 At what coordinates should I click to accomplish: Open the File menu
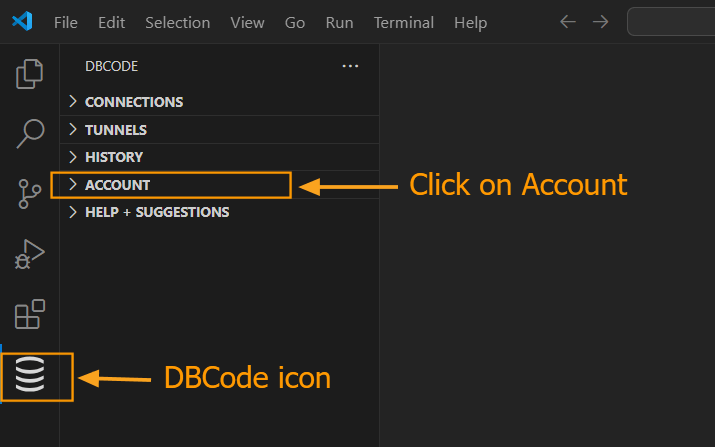66,22
